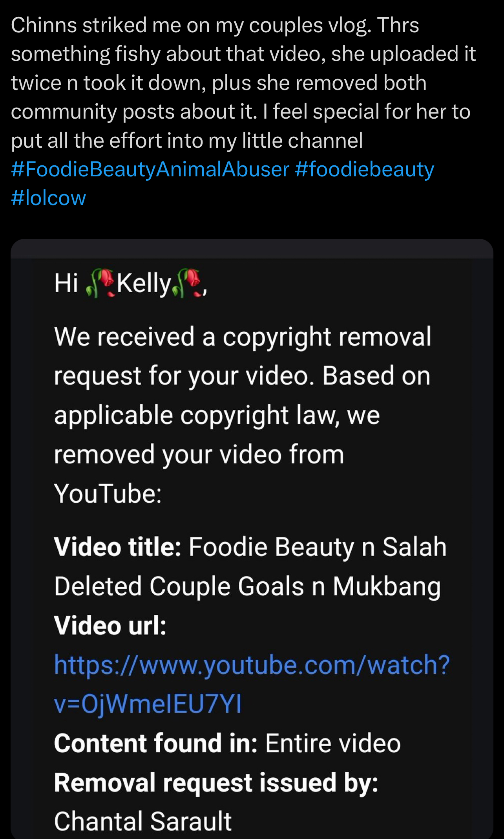Click the 'Content found in:' label
Image resolution: width=504 pixels, height=839 pixels.
[x=156, y=743]
